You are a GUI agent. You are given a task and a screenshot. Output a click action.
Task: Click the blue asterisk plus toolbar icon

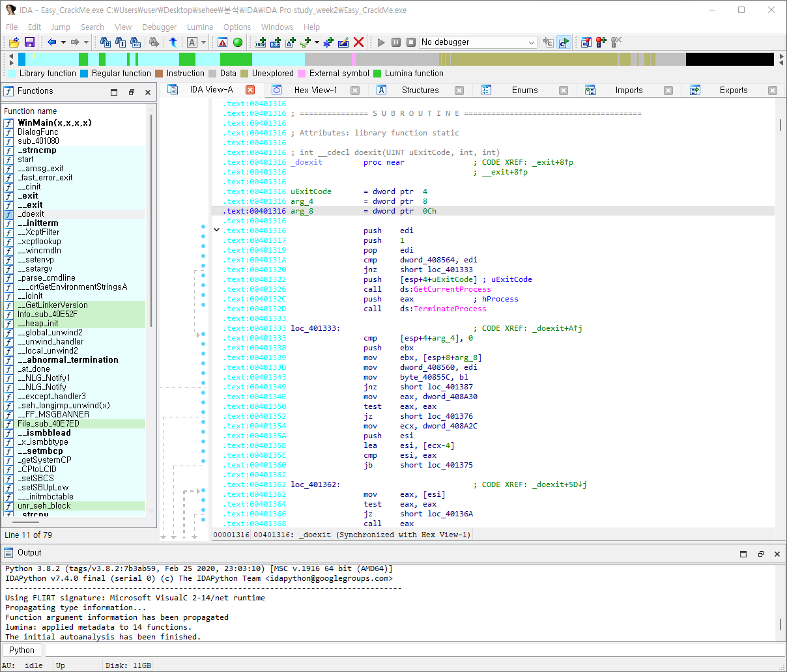click(x=328, y=42)
